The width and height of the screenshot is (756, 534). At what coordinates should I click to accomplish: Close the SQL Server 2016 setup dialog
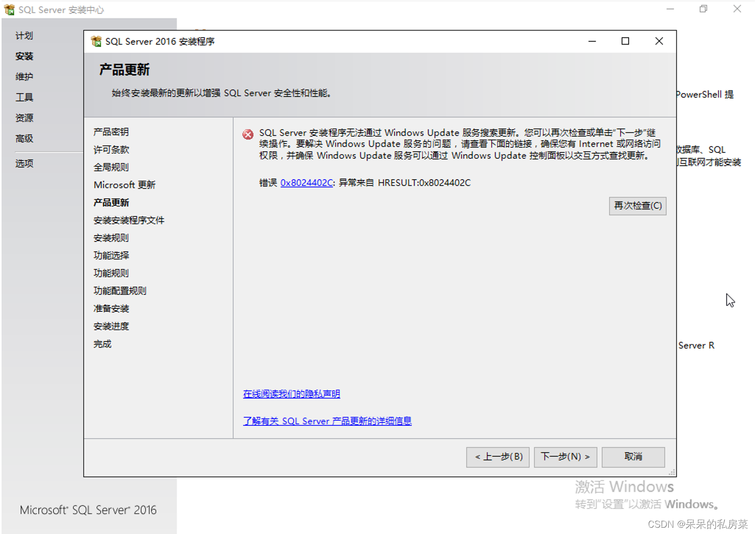(x=659, y=41)
